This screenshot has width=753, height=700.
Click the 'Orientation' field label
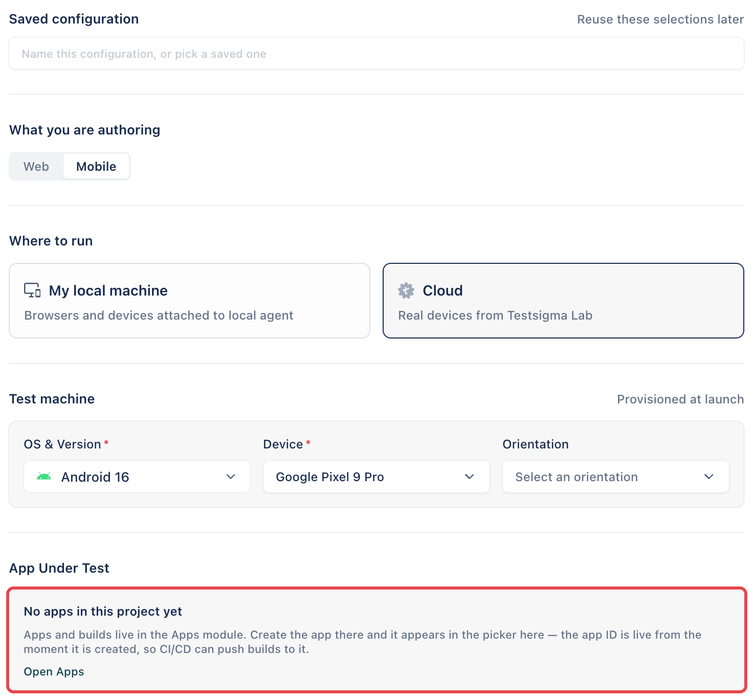(x=536, y=444)
